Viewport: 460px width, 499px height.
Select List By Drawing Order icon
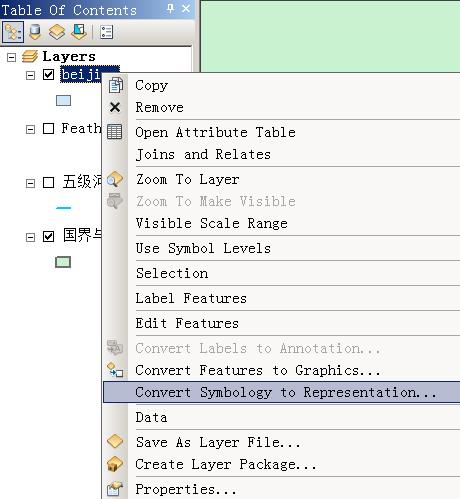13,32
